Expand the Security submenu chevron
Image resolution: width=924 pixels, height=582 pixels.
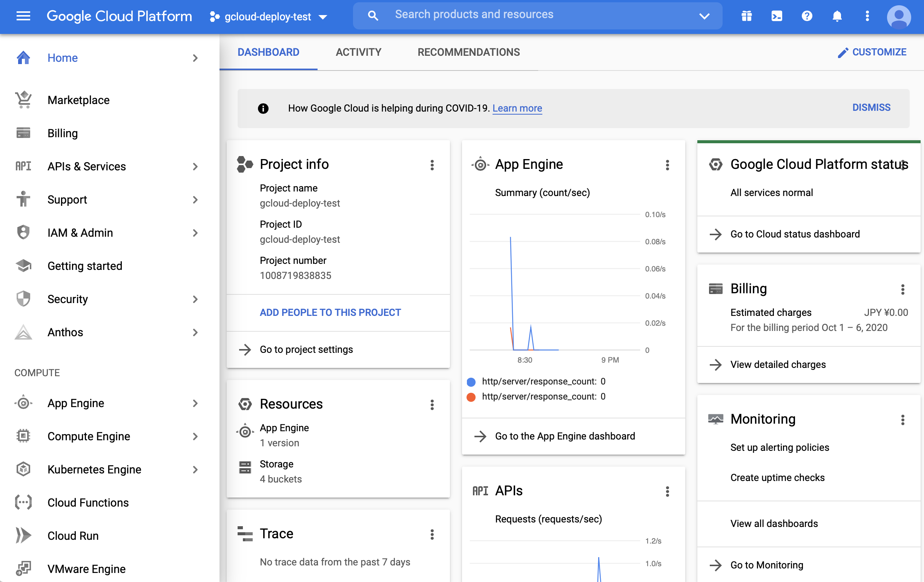click(195, 299)
